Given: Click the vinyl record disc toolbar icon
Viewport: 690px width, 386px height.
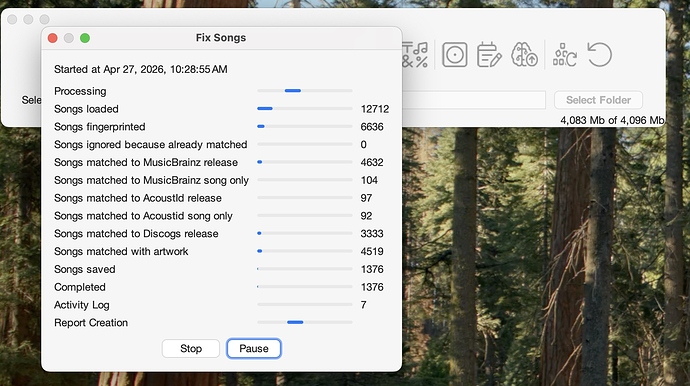Looking at the screenshot, I should [455, 55].
